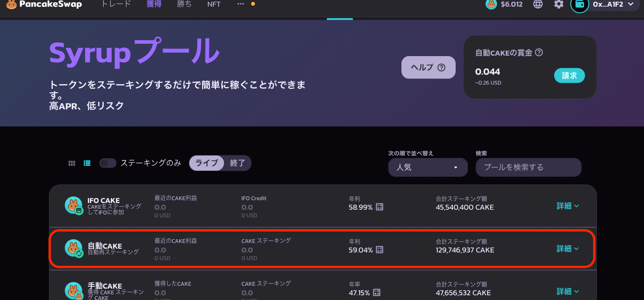Open ROI calculator for 手動CAKE 47.15%
The image size is (644, 300).
coord(377,292)
